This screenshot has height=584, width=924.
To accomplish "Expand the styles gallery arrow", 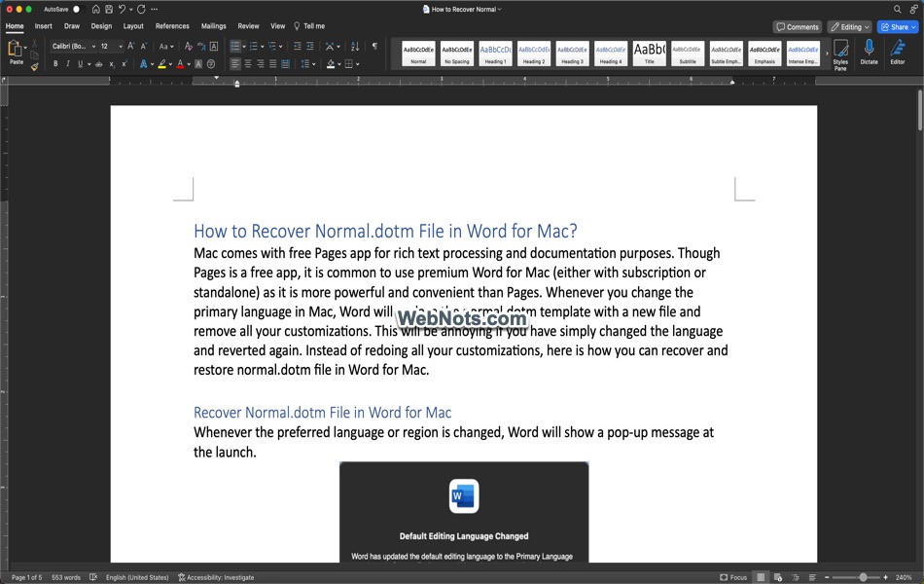I will coord(826,54).
